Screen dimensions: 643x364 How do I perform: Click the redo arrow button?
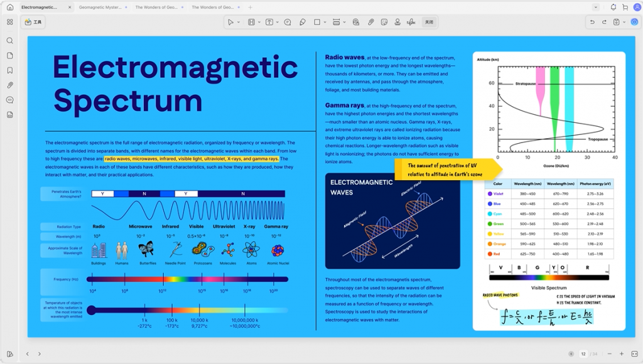(x=604, y=22)
